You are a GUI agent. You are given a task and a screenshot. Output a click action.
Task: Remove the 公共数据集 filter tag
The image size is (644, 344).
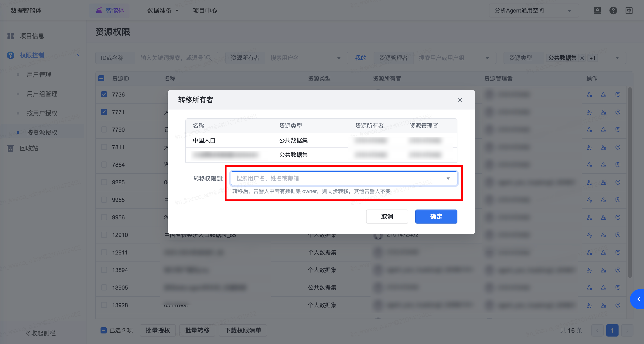click(582, 58)
